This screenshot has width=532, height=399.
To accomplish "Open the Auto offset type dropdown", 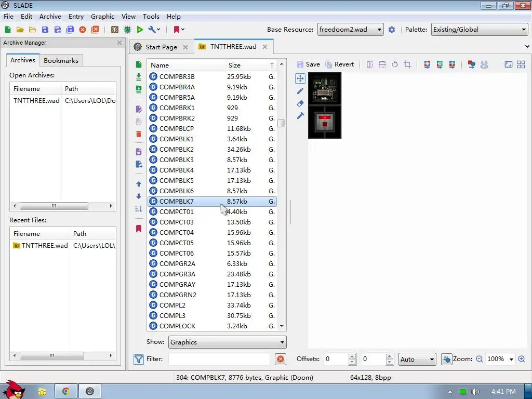I will click(x=417, y=359).
